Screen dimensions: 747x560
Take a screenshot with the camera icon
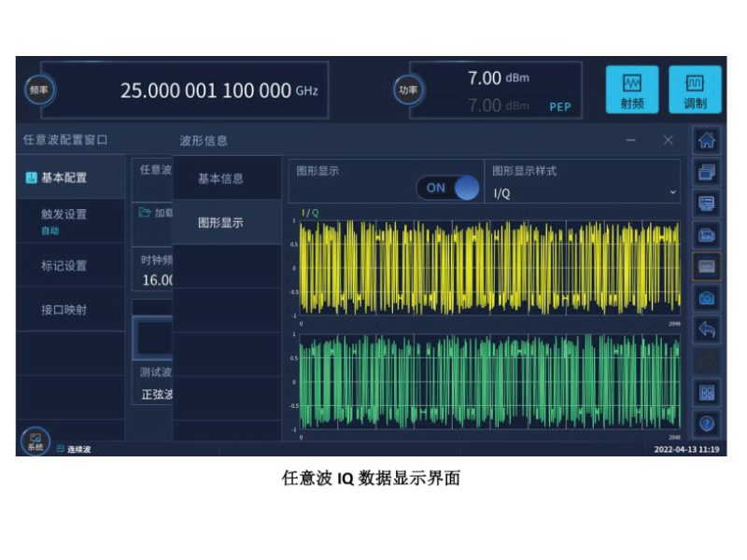click(x=707, y=297)
